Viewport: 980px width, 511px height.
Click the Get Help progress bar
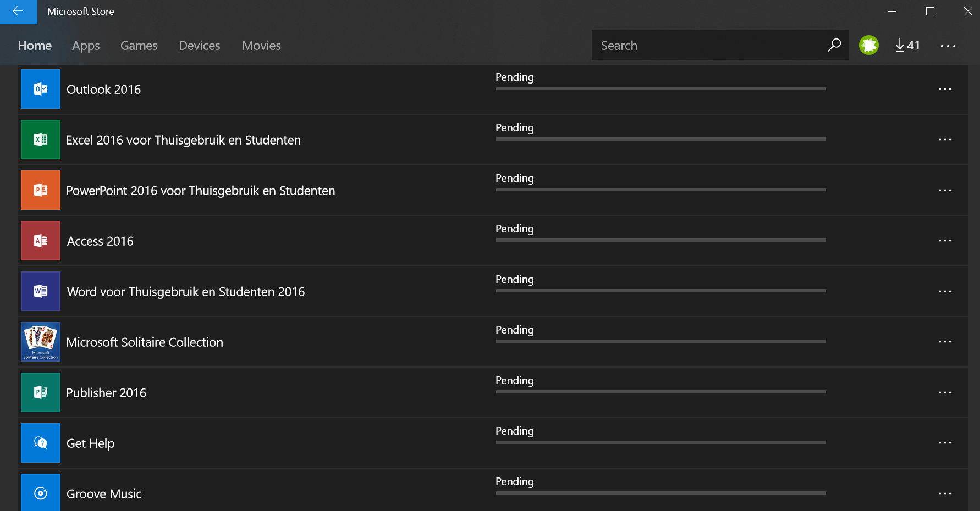point(660,442)
